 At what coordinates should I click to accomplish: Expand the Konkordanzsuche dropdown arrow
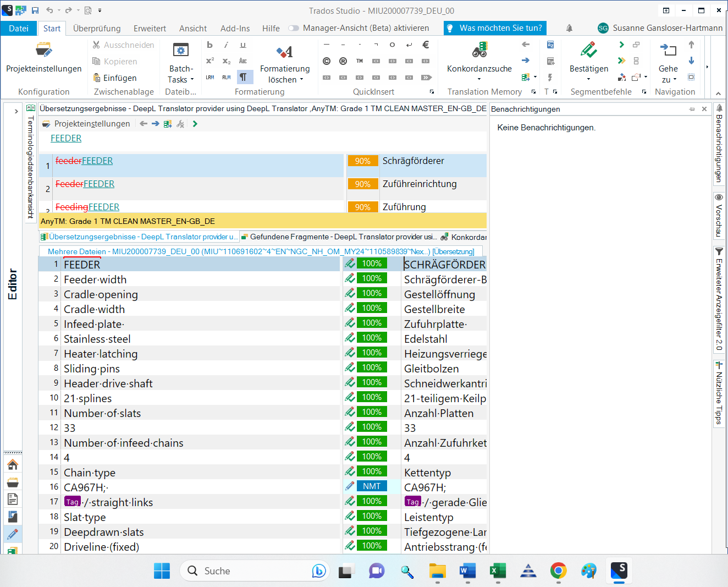click(479, 80)
